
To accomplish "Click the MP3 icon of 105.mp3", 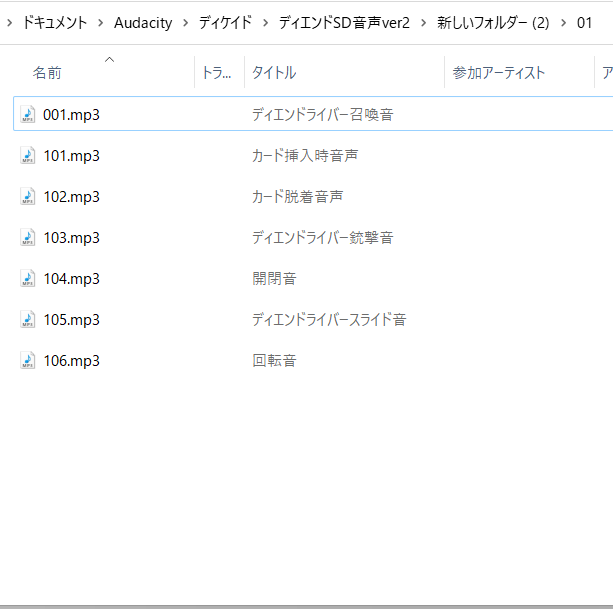I will click(x=28, y=319).
